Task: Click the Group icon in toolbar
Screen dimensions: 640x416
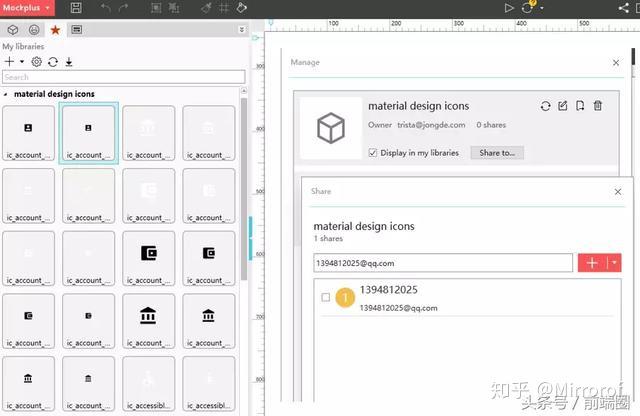Action: [x=156, y=8]
